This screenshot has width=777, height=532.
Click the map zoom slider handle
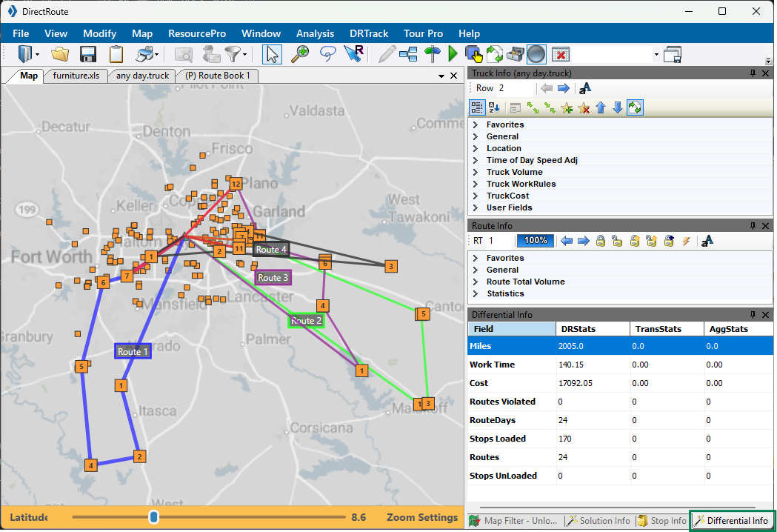point(153,517)
